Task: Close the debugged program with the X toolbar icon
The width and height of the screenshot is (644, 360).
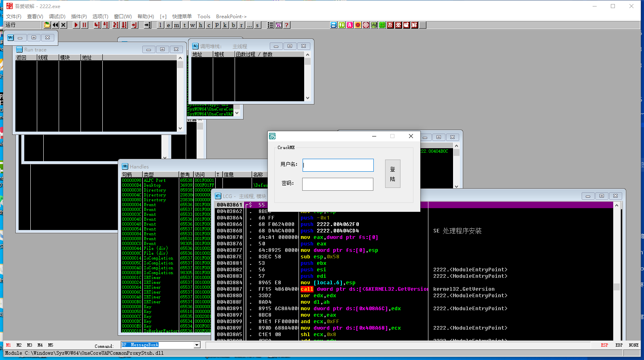Action: click(64, 25)
